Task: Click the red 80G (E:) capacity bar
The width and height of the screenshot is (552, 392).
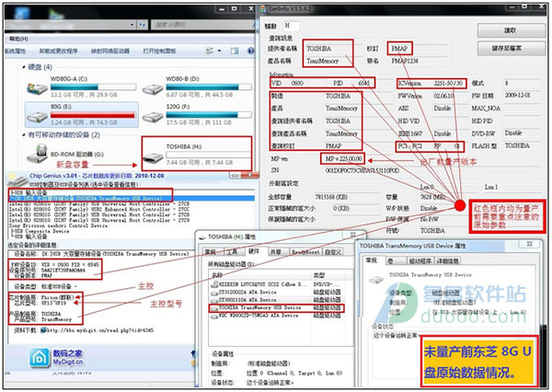Action: (x=93, y=115)
